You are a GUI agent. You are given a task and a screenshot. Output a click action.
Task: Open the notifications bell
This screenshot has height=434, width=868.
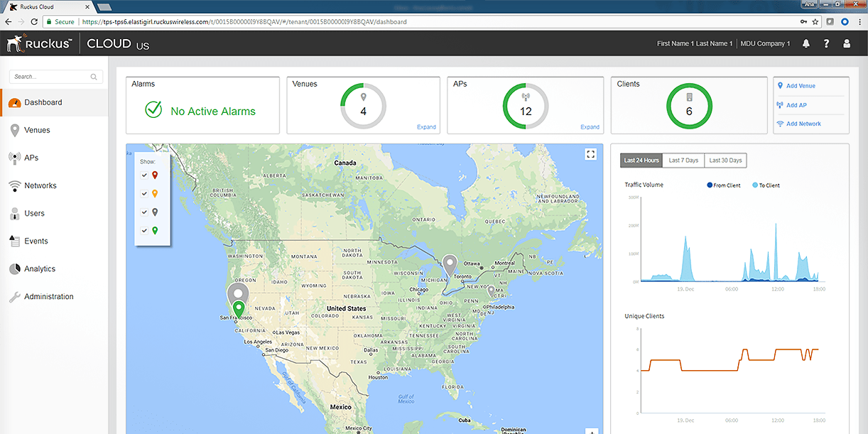[x=806, y=43]
